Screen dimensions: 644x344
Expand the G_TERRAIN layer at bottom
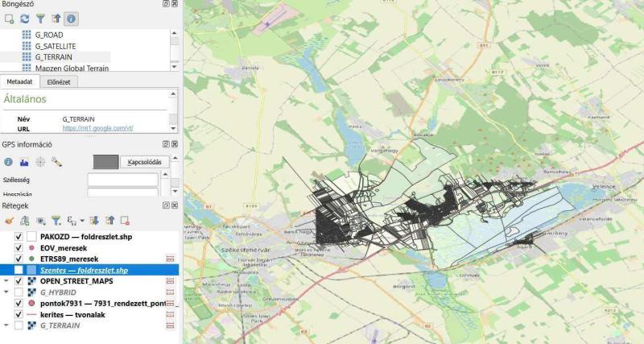tap(6, 325)
